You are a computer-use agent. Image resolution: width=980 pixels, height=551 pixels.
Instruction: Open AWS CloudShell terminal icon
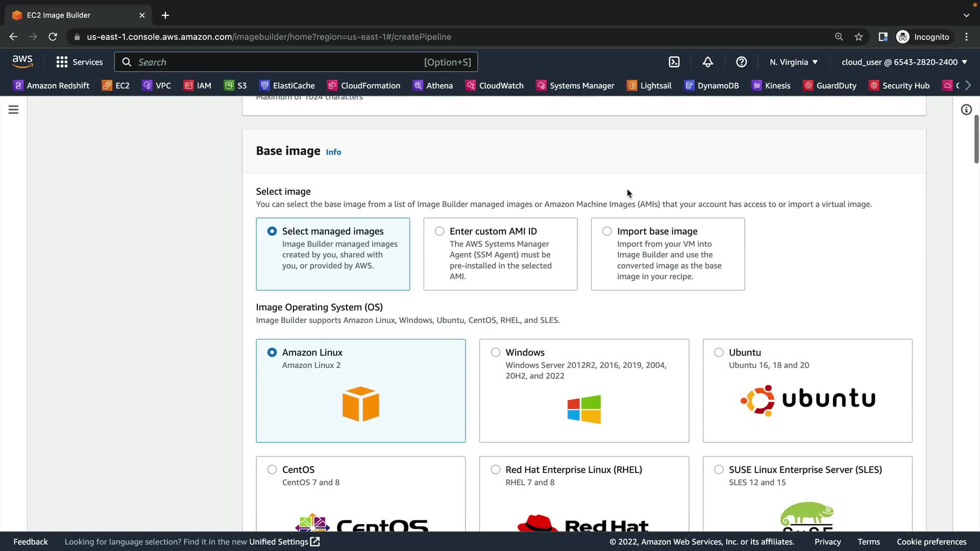[x=674, y=62]
